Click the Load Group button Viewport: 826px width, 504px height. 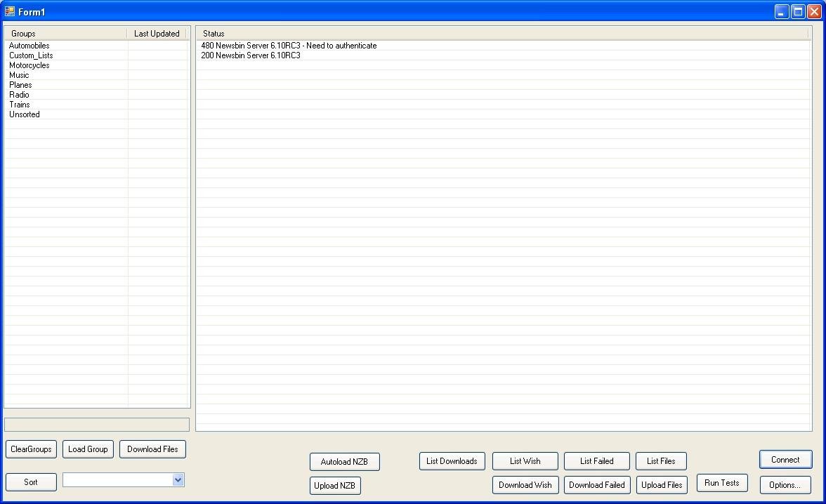click(88, 449)
